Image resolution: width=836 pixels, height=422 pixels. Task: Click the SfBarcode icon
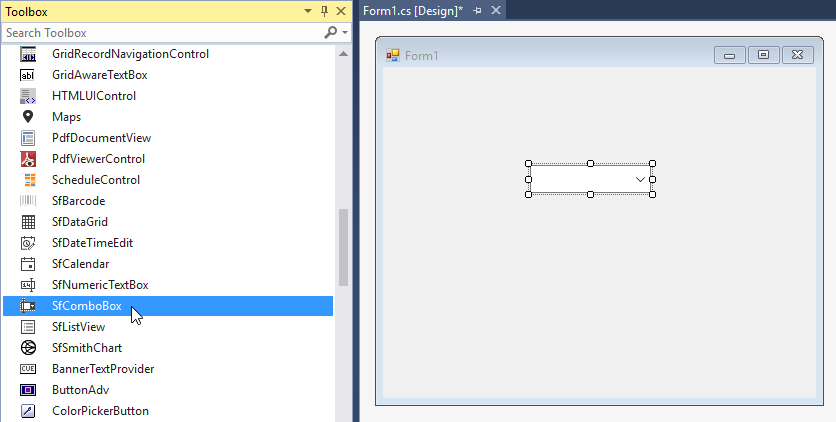pyautogui.click(x=28, y=200)
